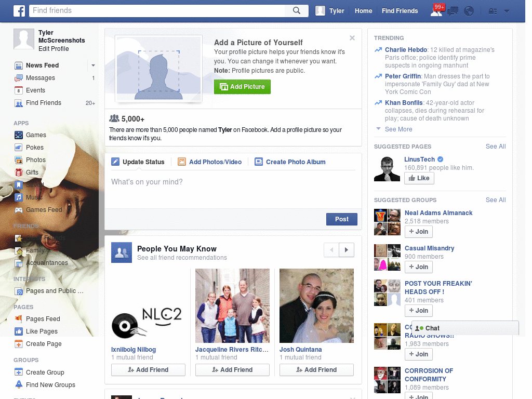Join the Casual Misandry group

[419, 267]
